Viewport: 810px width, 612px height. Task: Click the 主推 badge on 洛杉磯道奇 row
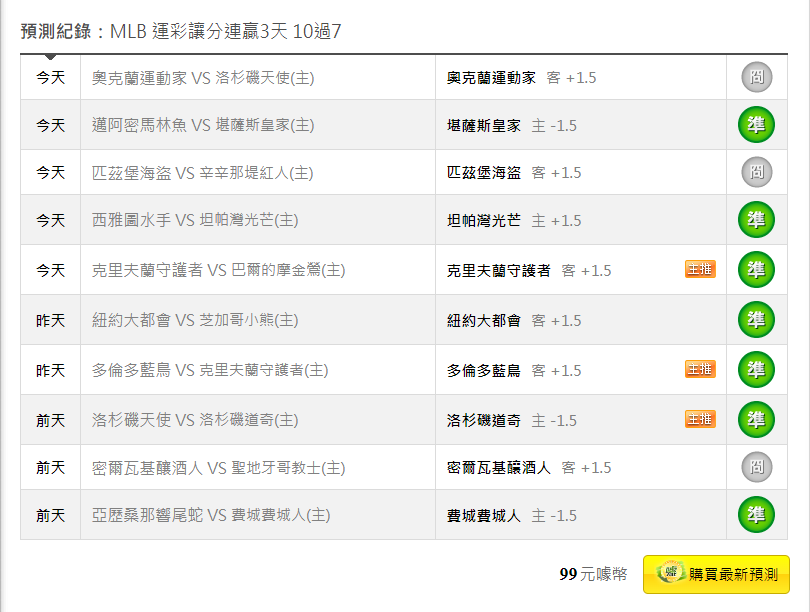tap(700, 419)
